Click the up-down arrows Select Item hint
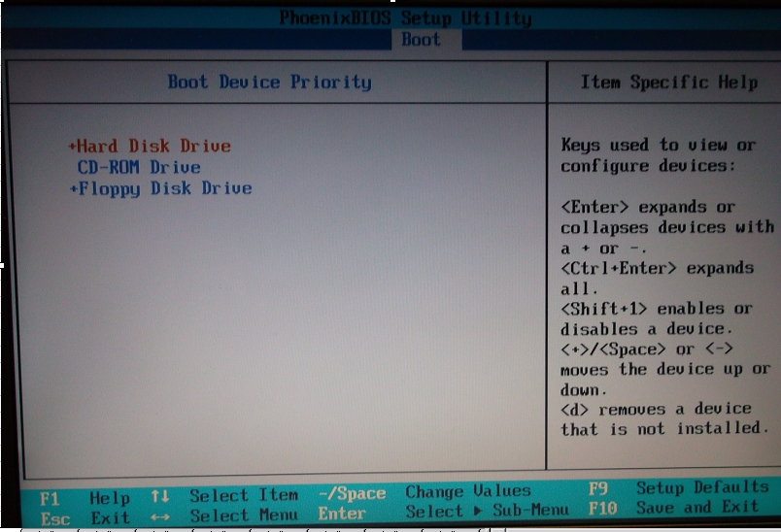The height and width of the screenshot is (532, 781). (224, 496)
